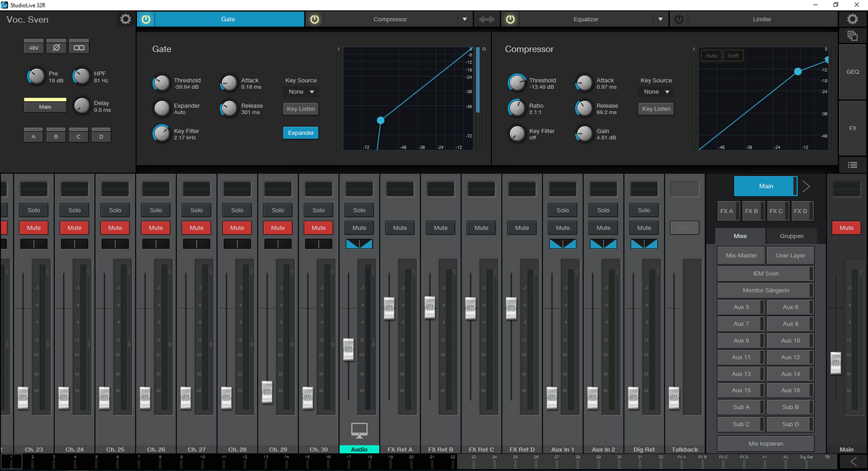The height and width of the screenshot is (471, 868).
Task: Solo the Audio channel
Action: (359, 210)
